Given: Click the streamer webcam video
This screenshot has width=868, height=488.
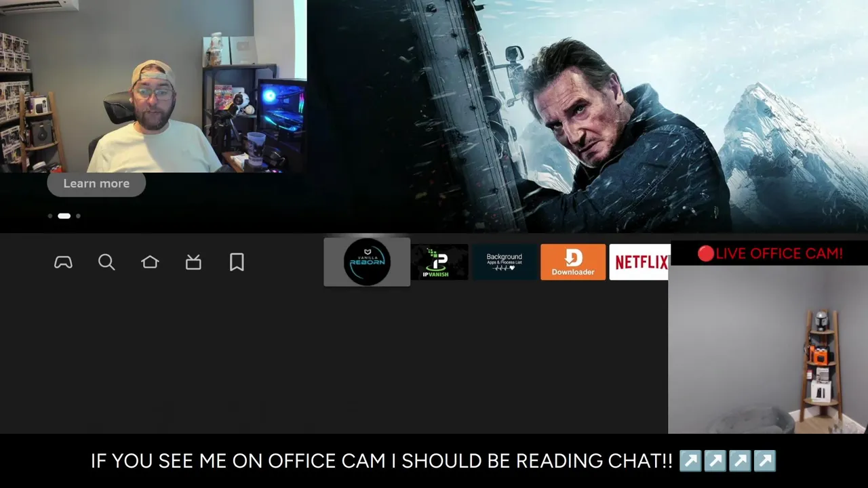Looking at the screenshot, I should [x=153, y=86].
